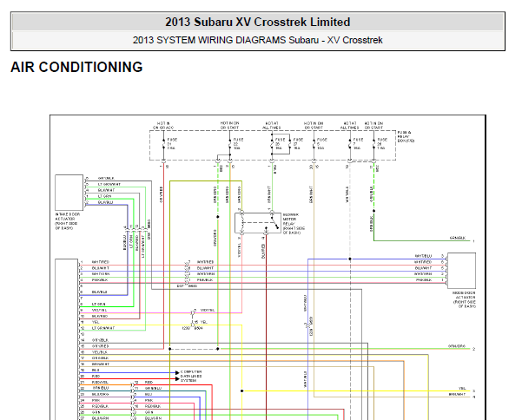This screenshot has width=522, height=420.
Task: Select the Intake Door Actuator component box
Action: pyautogui.click(x=69, y=193)
